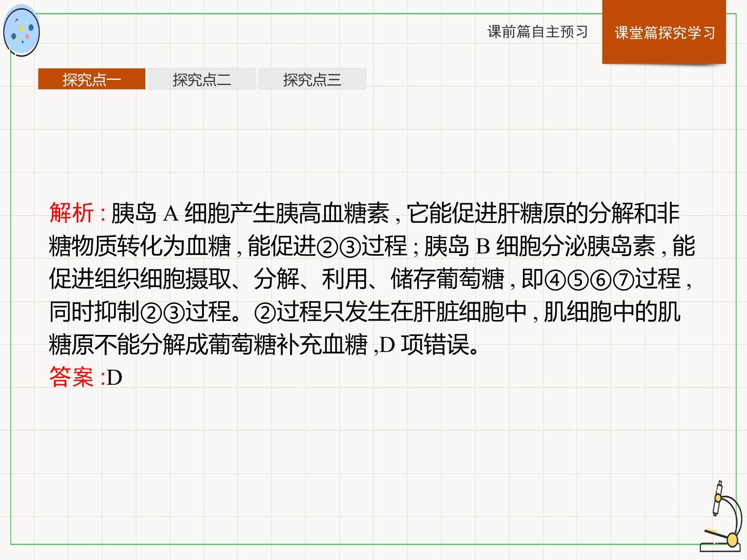747x560 pixels.
Task: Click the red 解析 label
Action: (72, 214)
